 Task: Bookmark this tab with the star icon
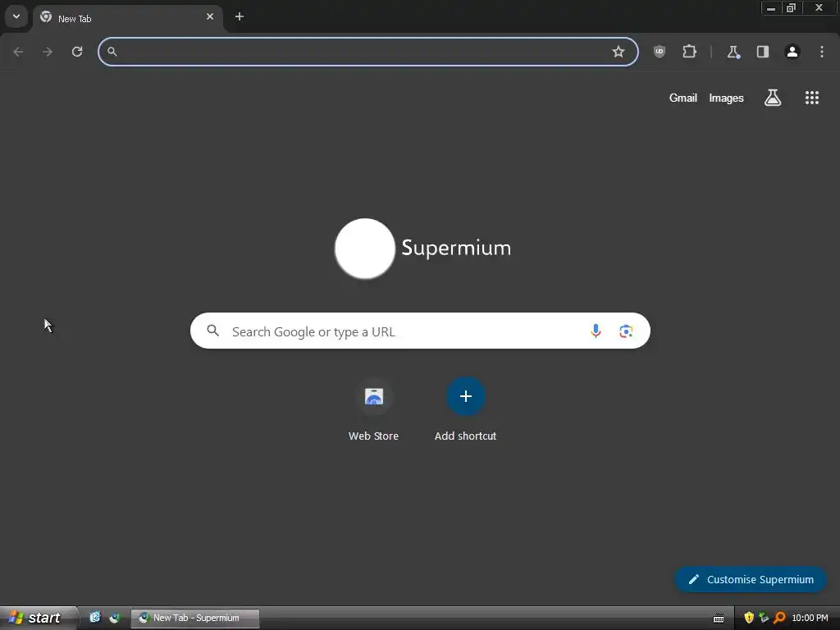[x=619, y=52]
